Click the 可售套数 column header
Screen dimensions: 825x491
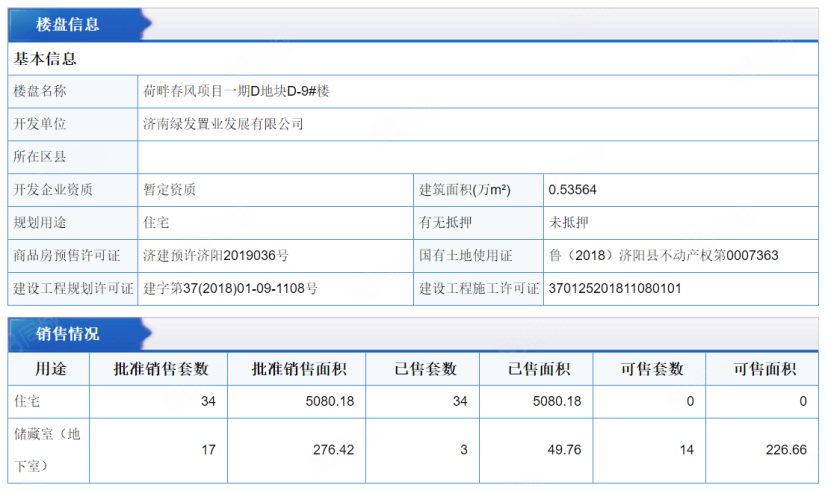coord(652,369)
